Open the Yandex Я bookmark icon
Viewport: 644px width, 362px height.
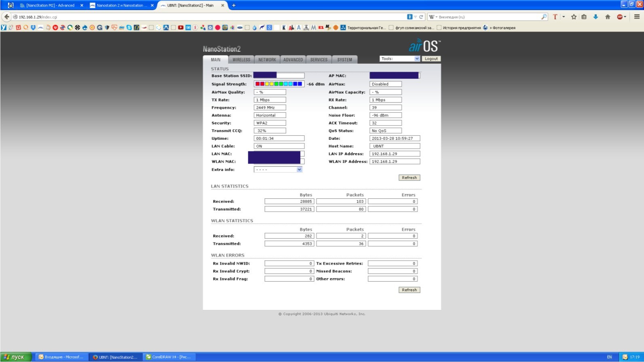pyautogui.click(x=195, y=27)
